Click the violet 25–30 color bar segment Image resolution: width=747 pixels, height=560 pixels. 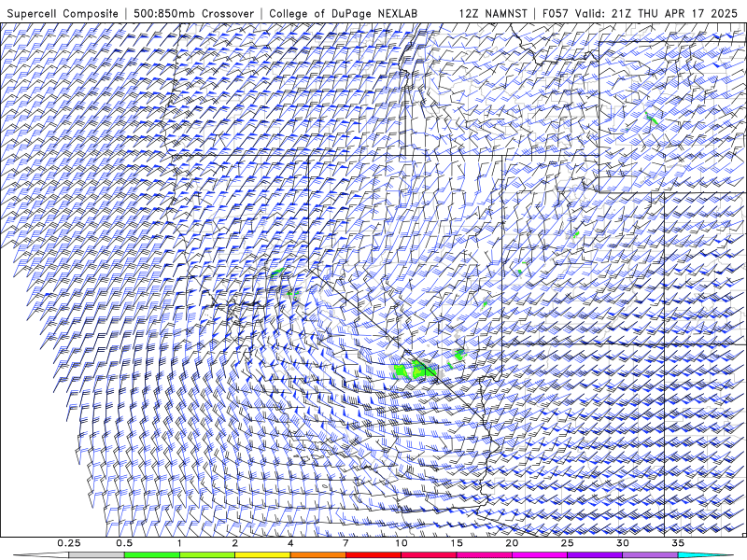595,555
